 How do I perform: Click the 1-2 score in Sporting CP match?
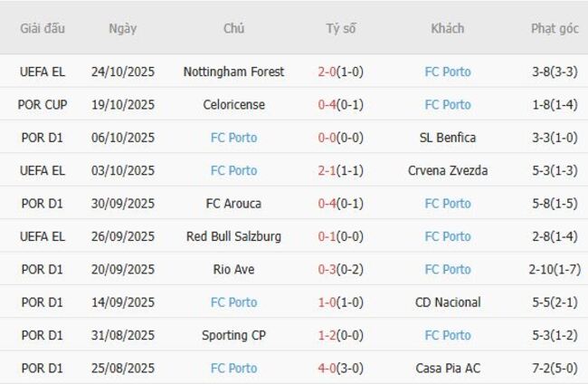coord(329,335)
